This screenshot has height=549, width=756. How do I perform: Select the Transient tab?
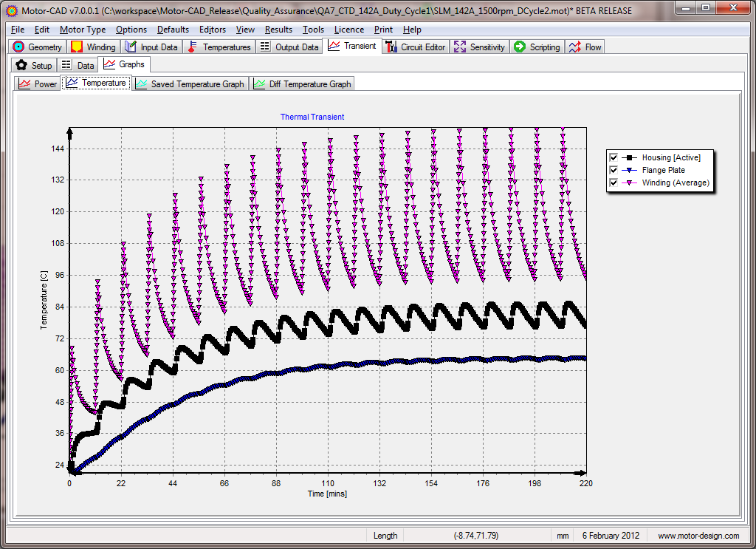352,46
